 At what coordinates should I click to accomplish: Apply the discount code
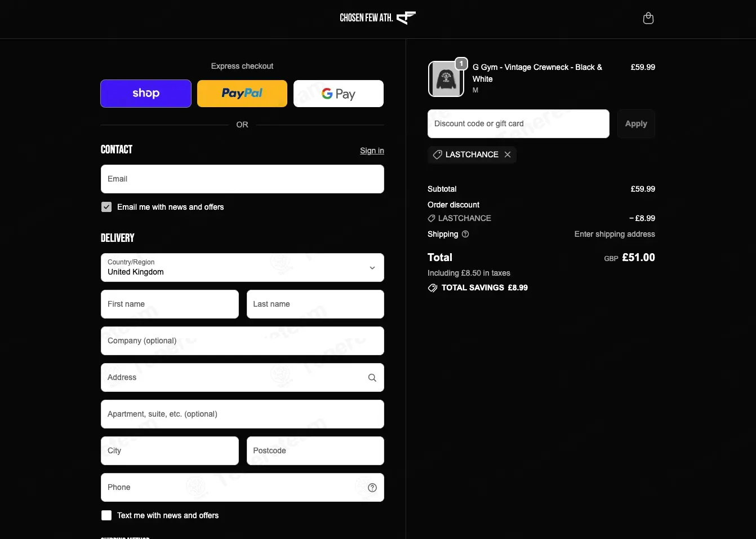coord(636,123)
